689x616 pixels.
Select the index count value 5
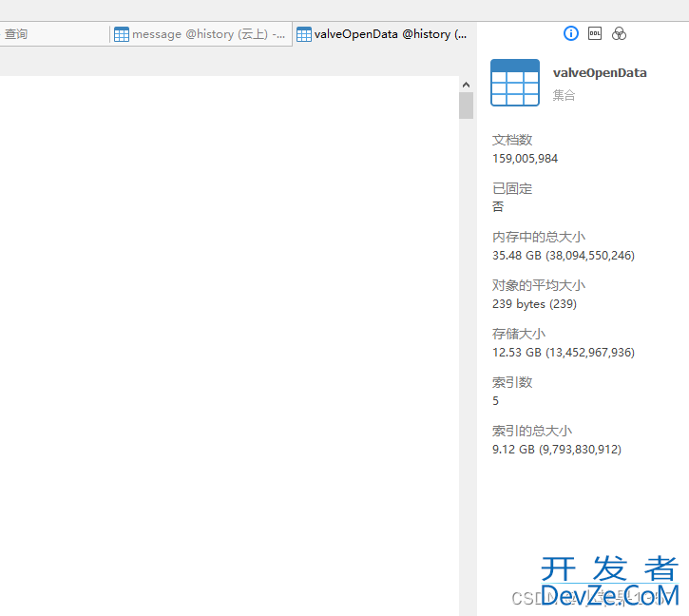coord(496,401)
